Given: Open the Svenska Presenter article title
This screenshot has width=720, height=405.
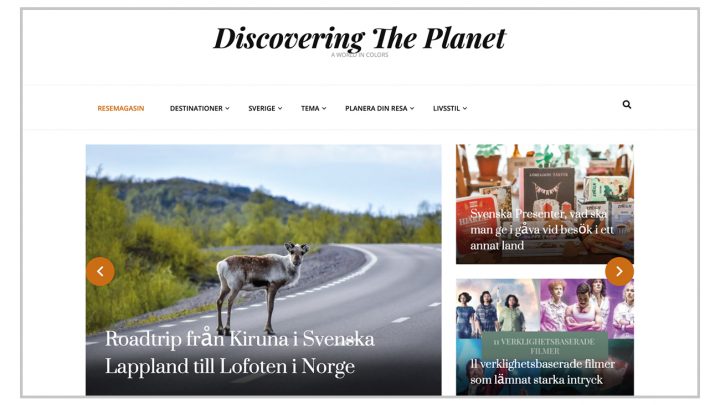Looking at the screenshot, I should (542, 230).
